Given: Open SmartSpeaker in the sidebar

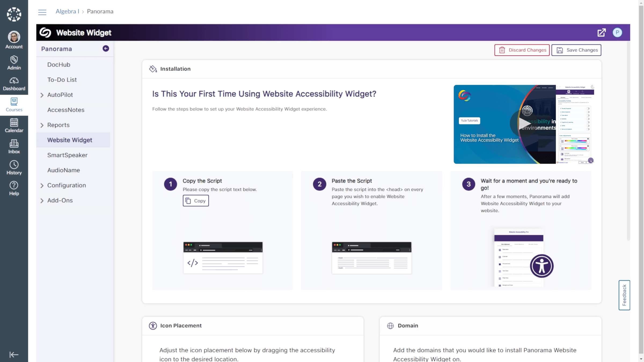Looking at the screenshot, I should pyautogui.click(x=67, y=155).
